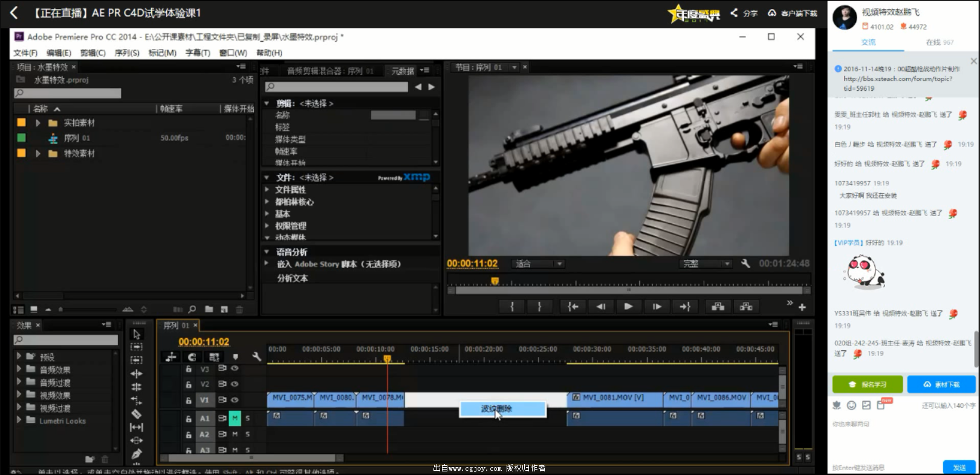
Task: Create new bin in project panel
Action: pos(209,309)
